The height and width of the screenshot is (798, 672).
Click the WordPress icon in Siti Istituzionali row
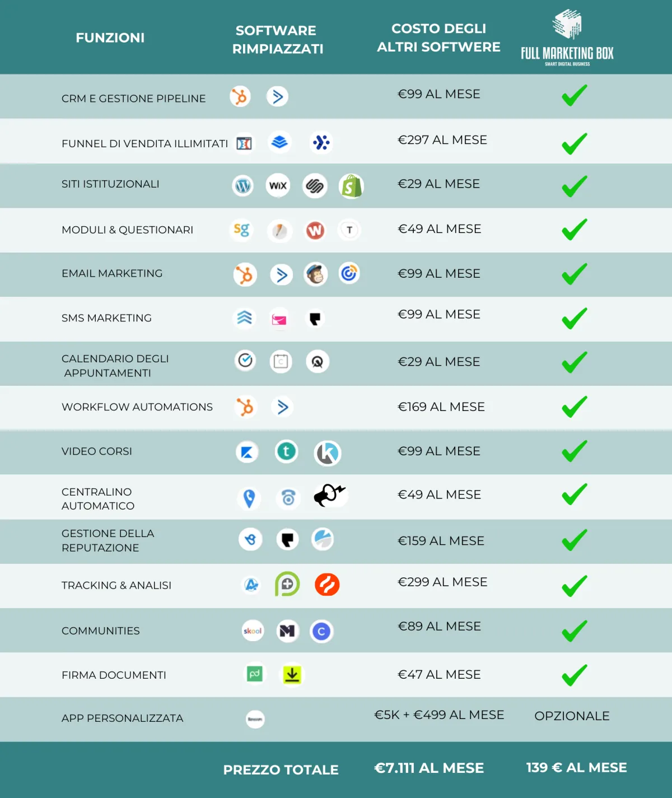tap(243, 185)
